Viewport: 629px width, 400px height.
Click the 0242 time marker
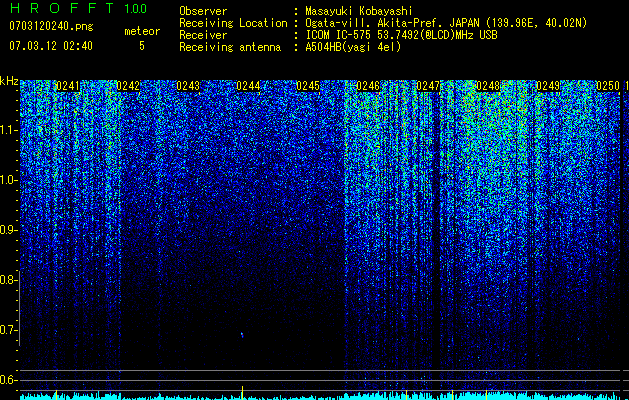coord(128,86)
